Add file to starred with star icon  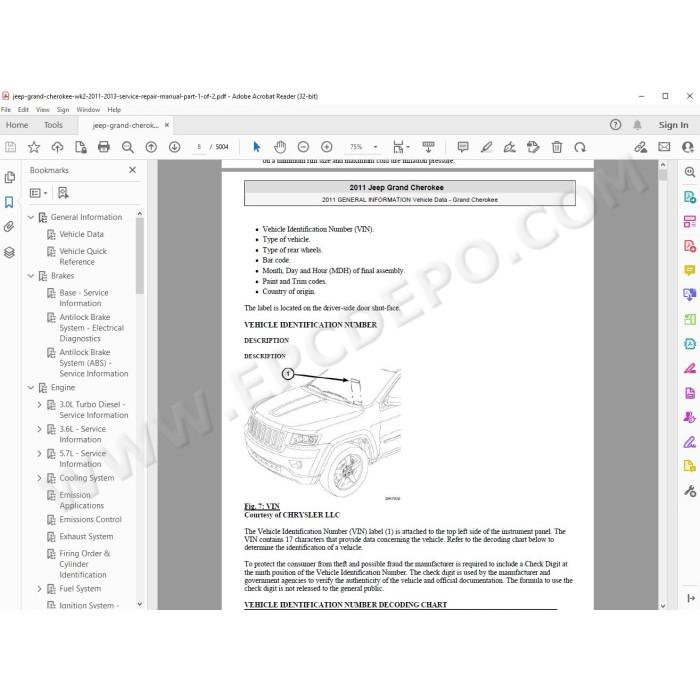(34, 147)
